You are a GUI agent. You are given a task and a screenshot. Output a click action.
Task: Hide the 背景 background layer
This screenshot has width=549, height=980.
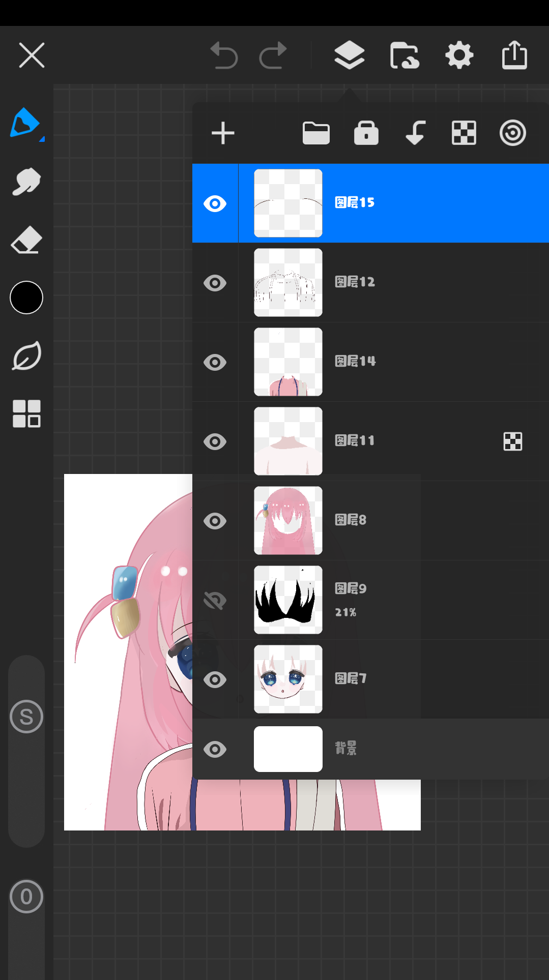pos(215,749)
